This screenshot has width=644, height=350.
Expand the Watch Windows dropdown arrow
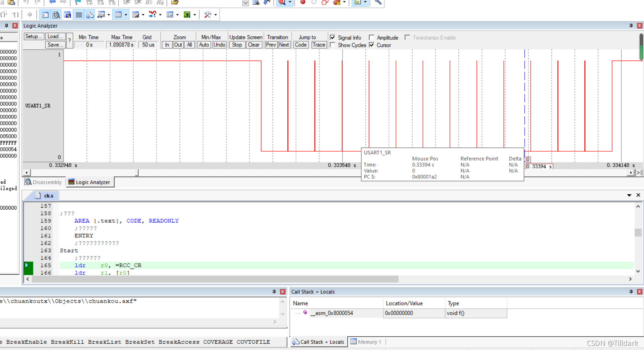point(109,15)
